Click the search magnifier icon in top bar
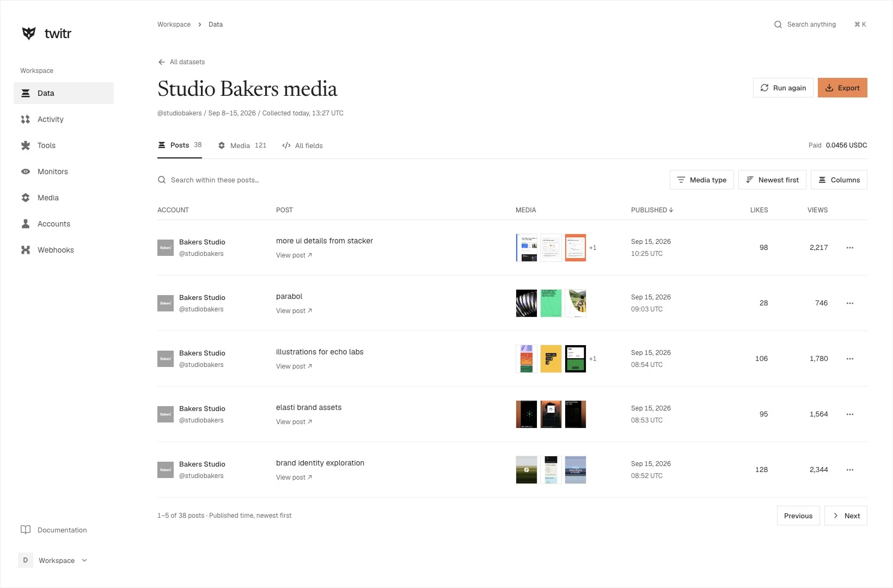 (x=778, y=24)
